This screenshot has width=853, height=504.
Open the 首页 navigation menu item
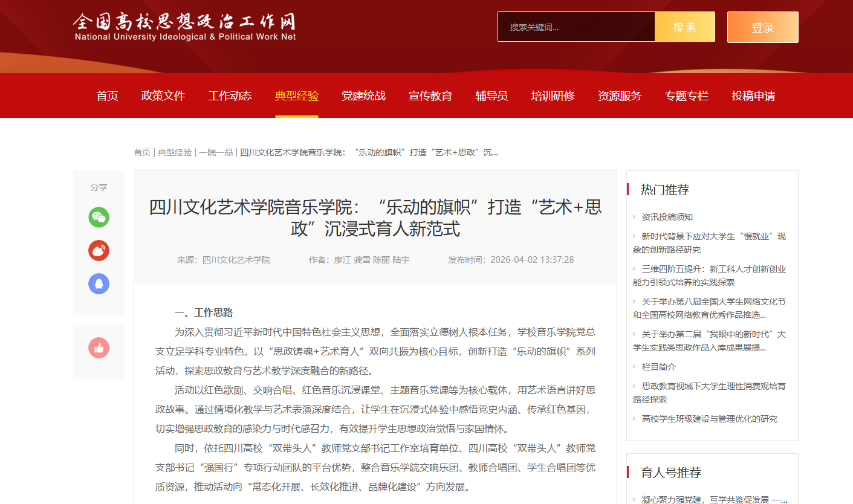click(x=107, y=95)
